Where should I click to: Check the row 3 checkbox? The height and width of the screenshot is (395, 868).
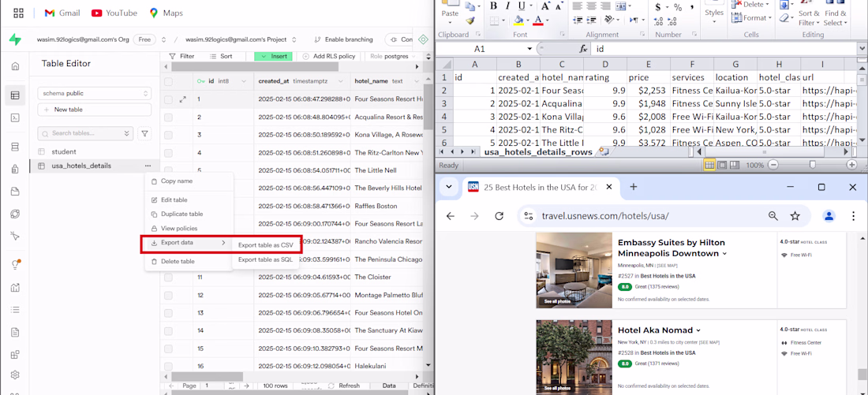coord(168,135)
